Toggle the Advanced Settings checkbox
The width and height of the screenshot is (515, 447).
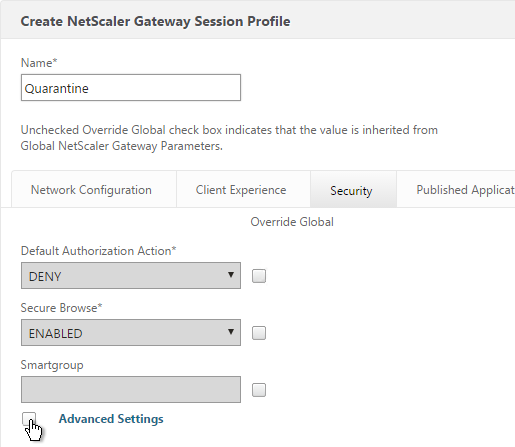(29, 419)
